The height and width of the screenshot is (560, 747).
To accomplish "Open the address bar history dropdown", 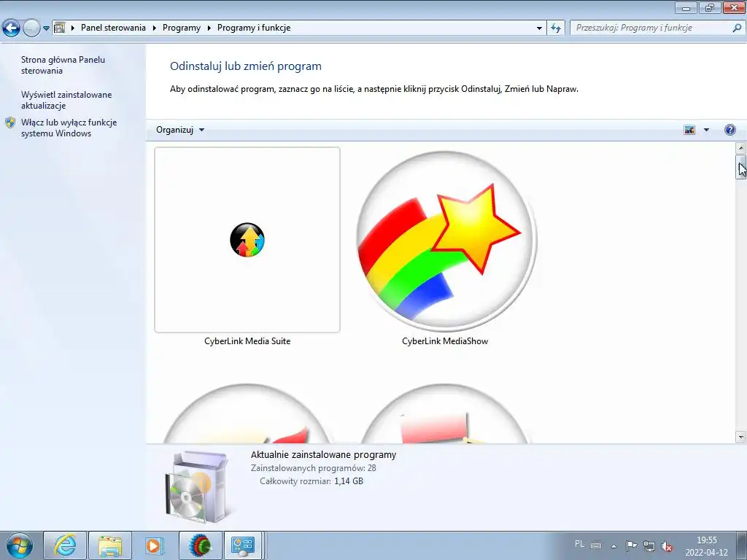I will pos(539,28).
